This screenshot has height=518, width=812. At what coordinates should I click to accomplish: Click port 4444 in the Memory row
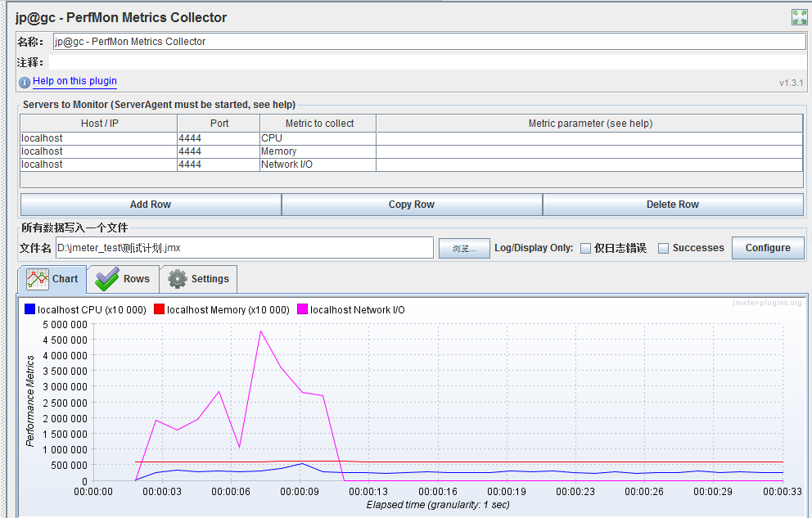pos(219,151)
